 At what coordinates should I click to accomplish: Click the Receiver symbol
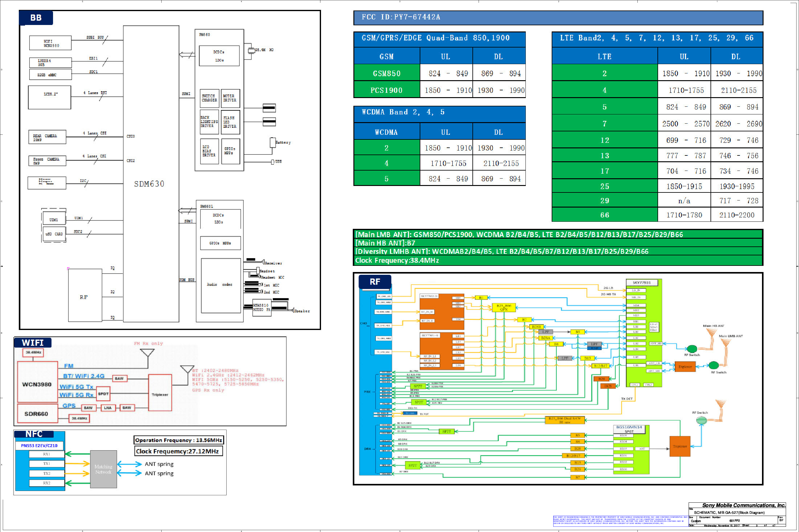tap(263, 262)
